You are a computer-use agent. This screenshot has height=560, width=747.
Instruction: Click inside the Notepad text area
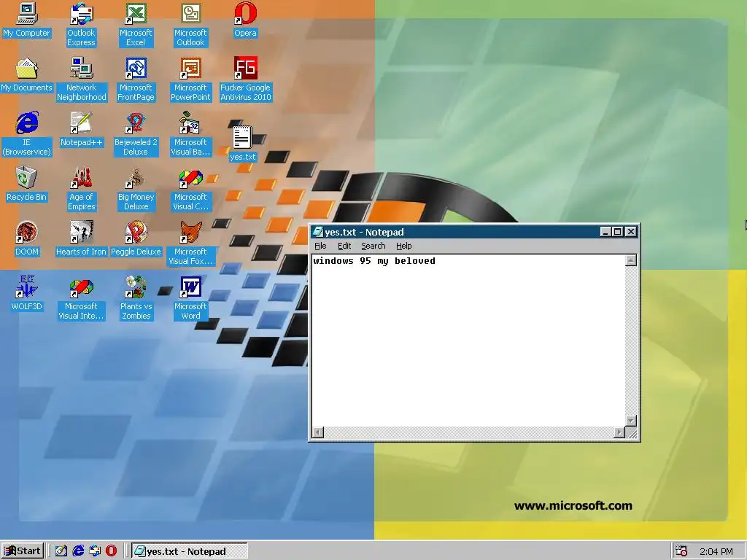click(468, 340)
